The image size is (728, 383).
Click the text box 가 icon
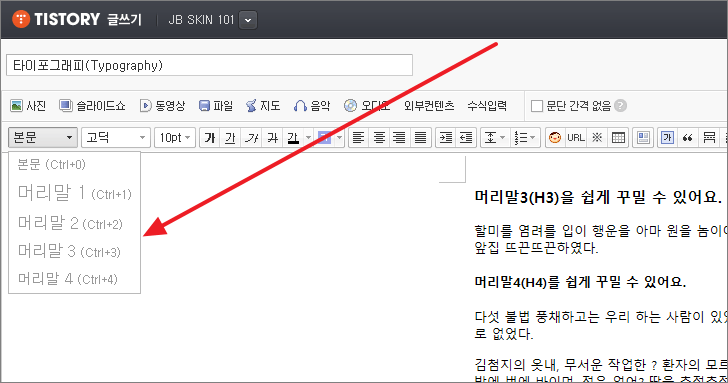coord(667,137)
